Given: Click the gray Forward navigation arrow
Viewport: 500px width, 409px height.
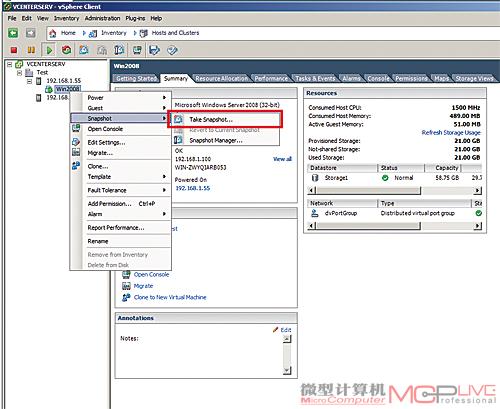Looking at the screenshot, I should tap(30, 33).
